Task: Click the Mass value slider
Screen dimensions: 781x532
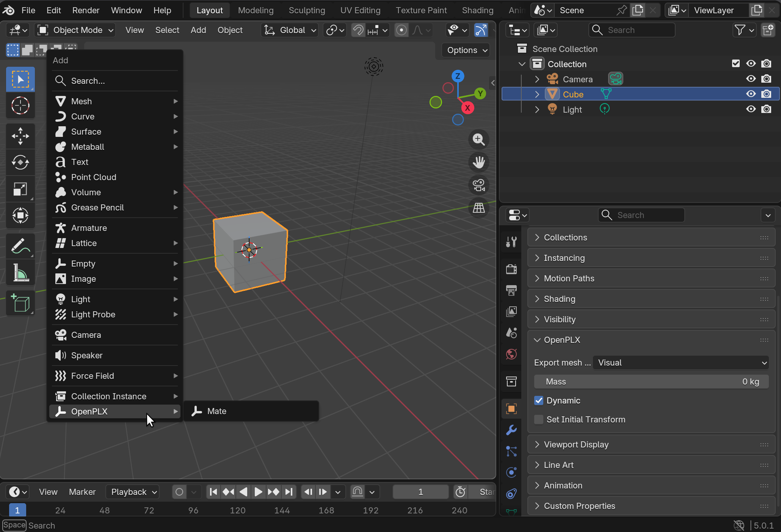Action: tap(651, 381)
